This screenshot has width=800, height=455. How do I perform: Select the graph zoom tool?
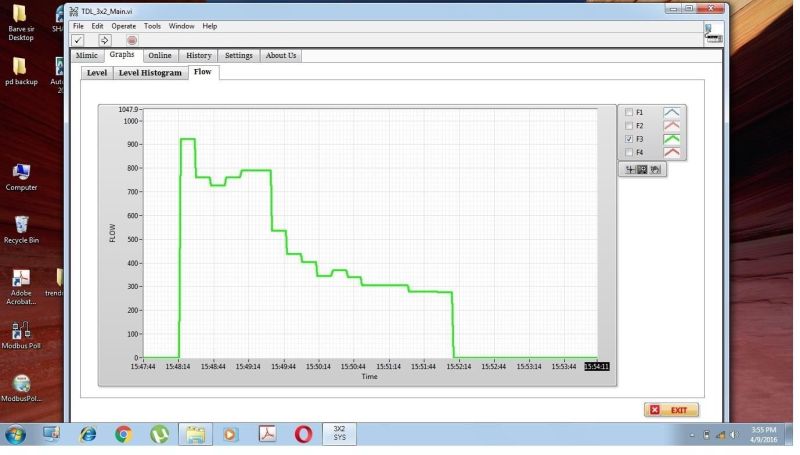(x=642, y=169)
